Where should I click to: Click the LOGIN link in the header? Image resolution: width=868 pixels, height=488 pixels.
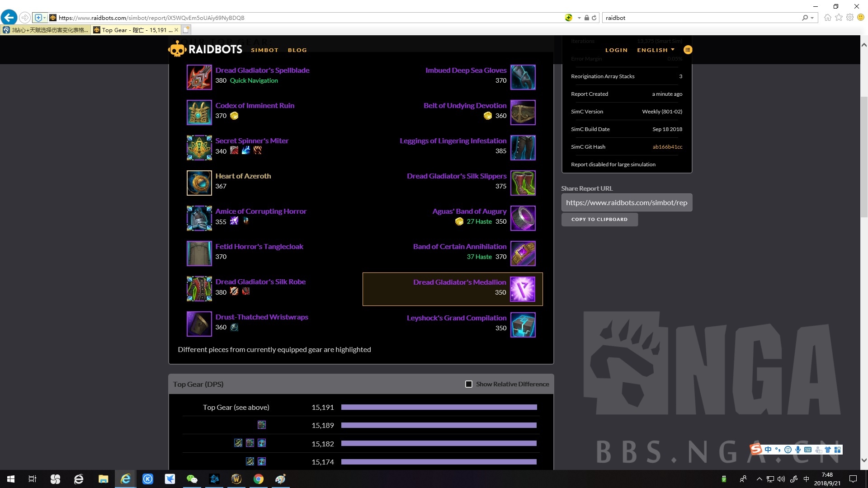[x=616, y=50]
